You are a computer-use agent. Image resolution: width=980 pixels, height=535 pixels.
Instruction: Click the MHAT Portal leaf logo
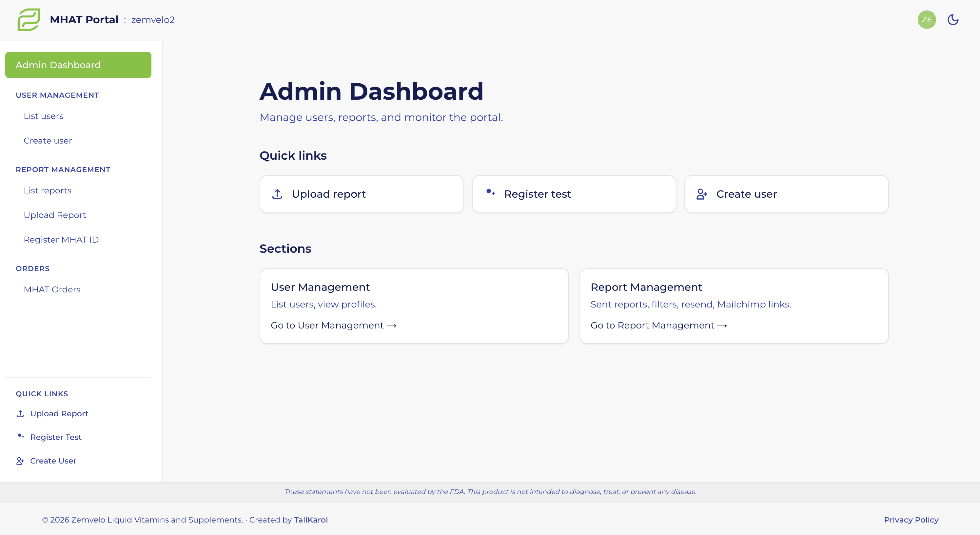(28, 20)
